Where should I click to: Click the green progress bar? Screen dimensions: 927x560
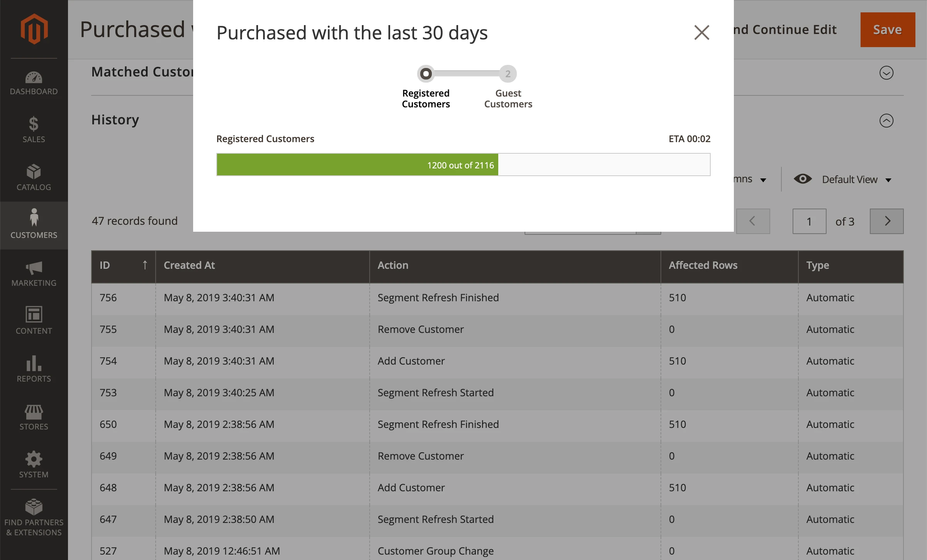tap(357, 165)
